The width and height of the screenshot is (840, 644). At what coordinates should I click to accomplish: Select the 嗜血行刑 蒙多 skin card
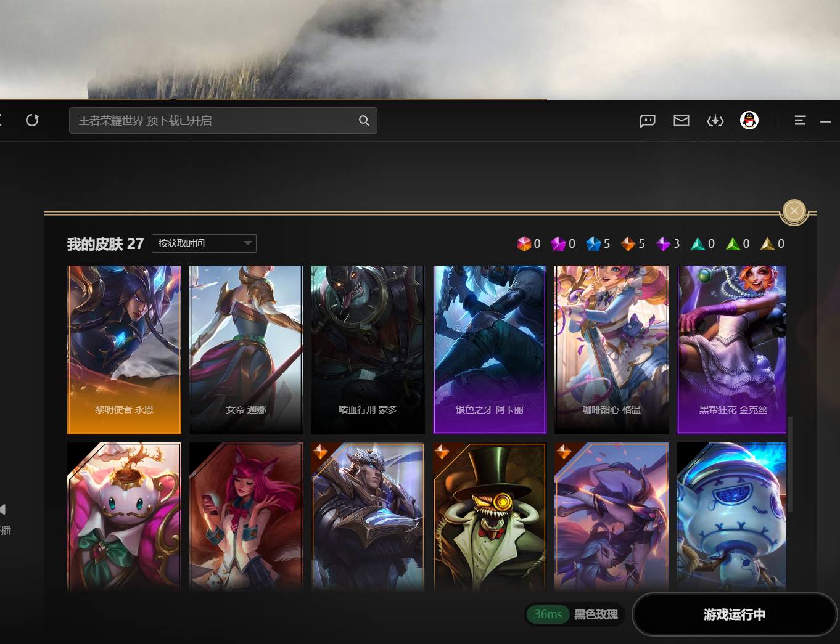368,350
